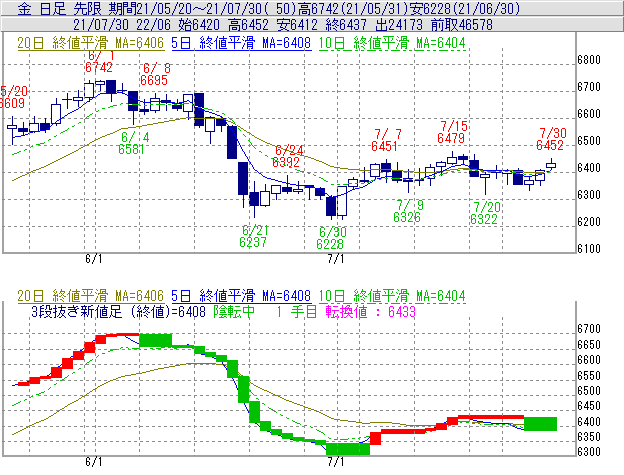Click the 6/1 6742 high label

pos(99,62)
